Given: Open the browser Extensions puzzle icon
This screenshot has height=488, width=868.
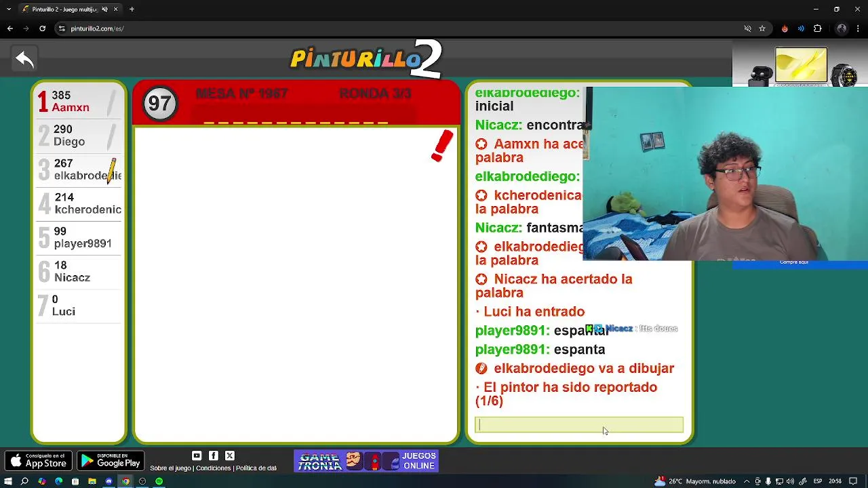Looking at the screenshot, I should pos(817,28).
